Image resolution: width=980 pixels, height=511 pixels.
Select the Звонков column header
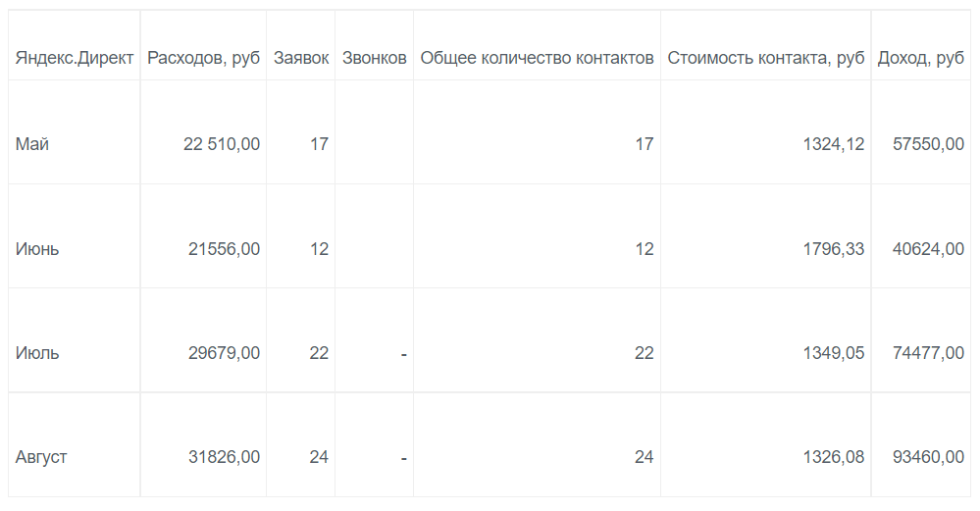pos(374,59)
